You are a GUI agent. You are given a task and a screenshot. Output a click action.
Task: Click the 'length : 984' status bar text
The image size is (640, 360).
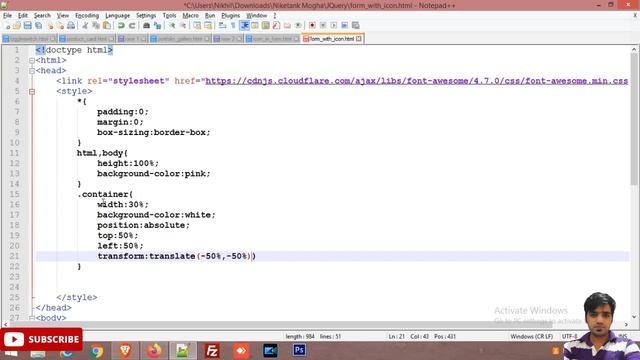300,336
